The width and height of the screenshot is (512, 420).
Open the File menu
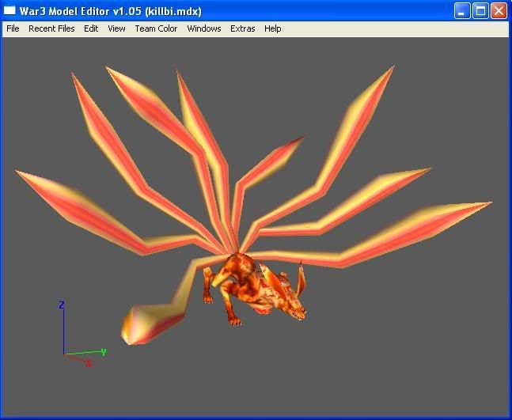(13, 28)
